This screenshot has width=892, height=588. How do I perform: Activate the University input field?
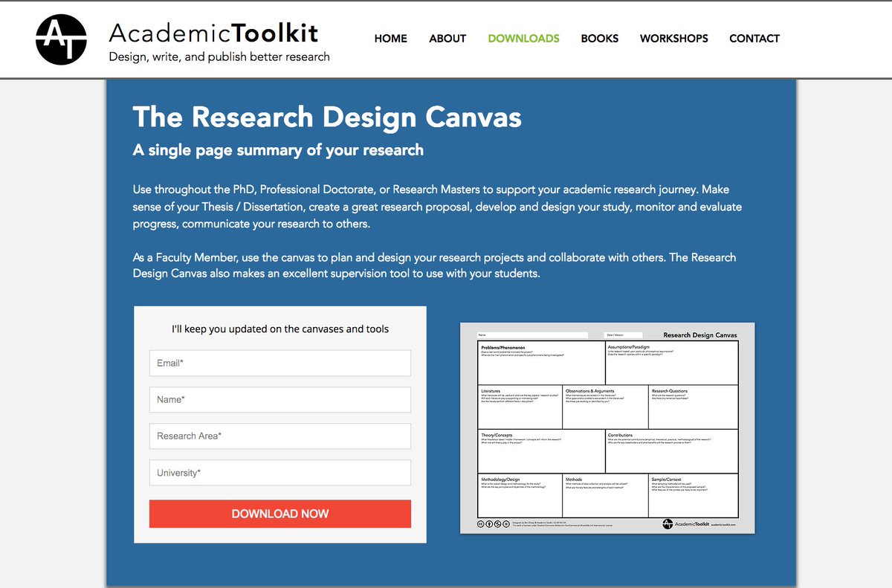[x=280, y=473]
